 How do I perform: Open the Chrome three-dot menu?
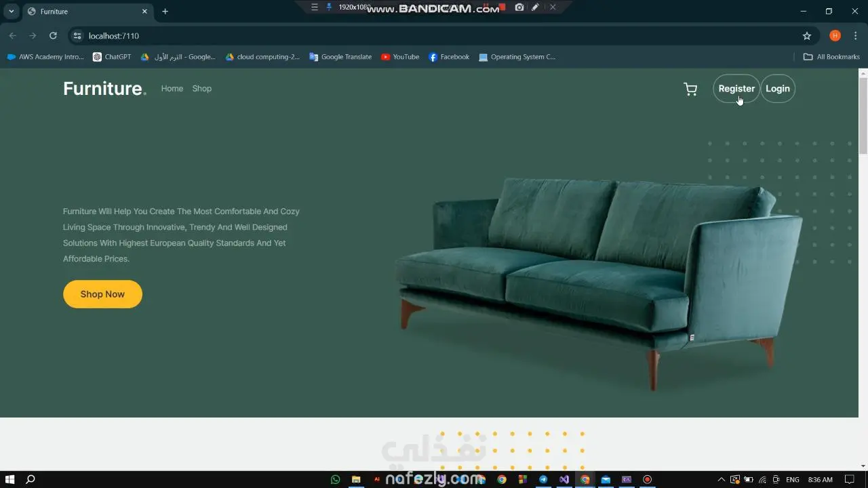tap(855, 36)
